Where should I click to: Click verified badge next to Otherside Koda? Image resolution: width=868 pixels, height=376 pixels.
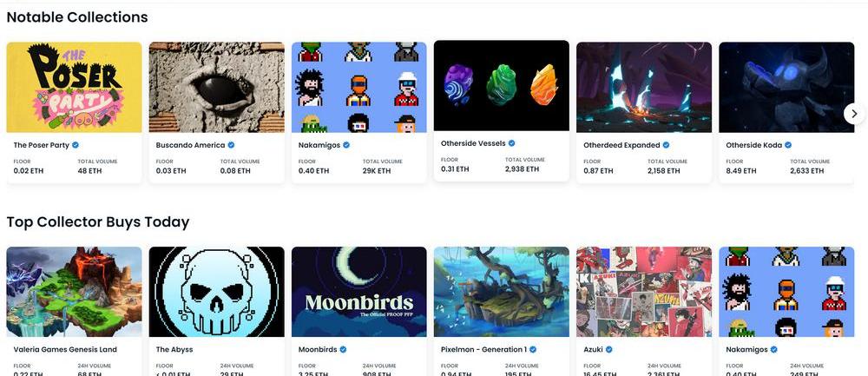click(x=788, y=145)
